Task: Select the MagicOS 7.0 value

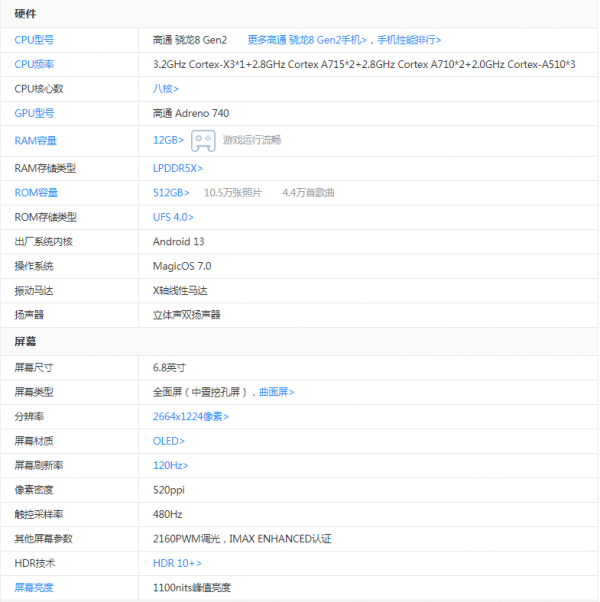Action: click(182, 266)
